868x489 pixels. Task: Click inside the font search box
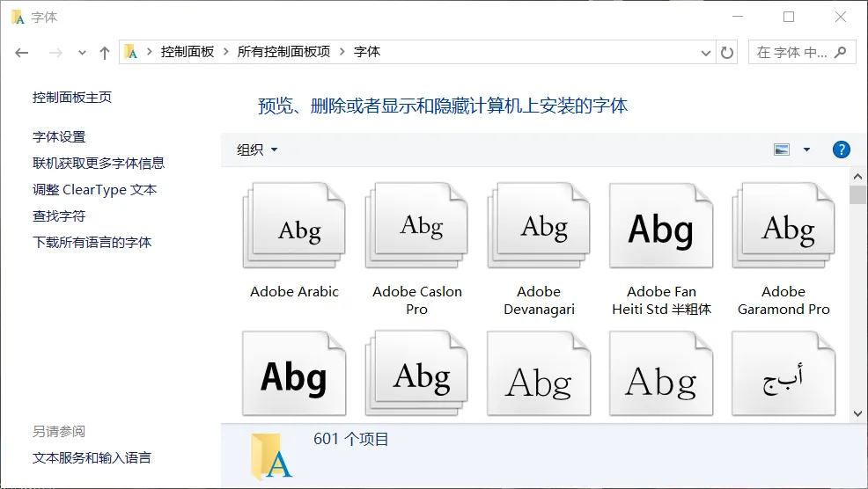point(791,53)
